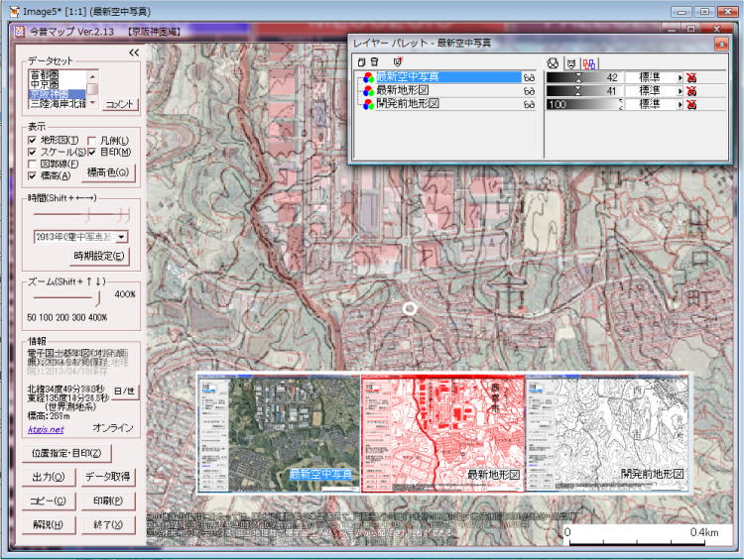This screenshot has width=744, height=560.
Task: Click RGB color icon of 開発前地形図 layer
Action: tap(368, 104)
